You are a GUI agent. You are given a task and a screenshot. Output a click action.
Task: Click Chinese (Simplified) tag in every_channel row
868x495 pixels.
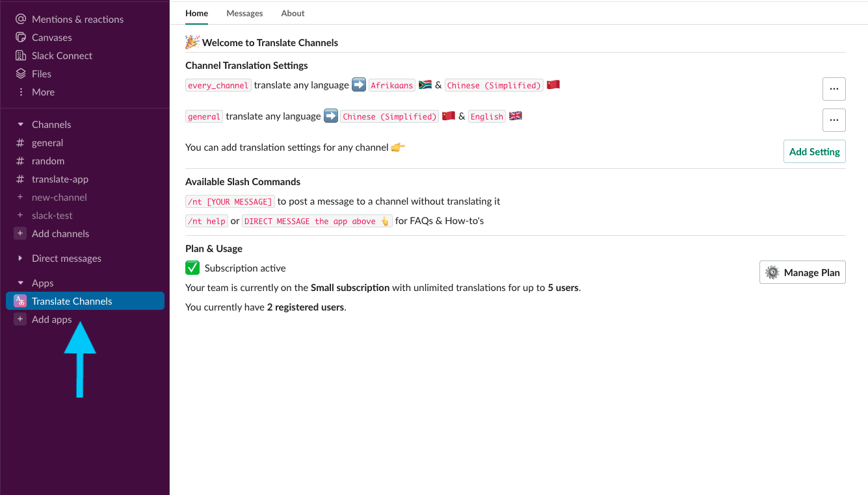click(x=494, y=85)
